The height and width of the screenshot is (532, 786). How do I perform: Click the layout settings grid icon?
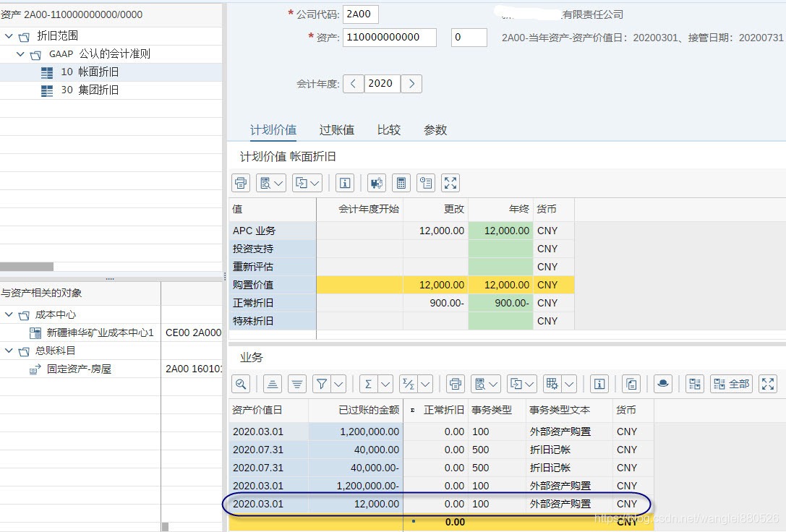[552, 385]
